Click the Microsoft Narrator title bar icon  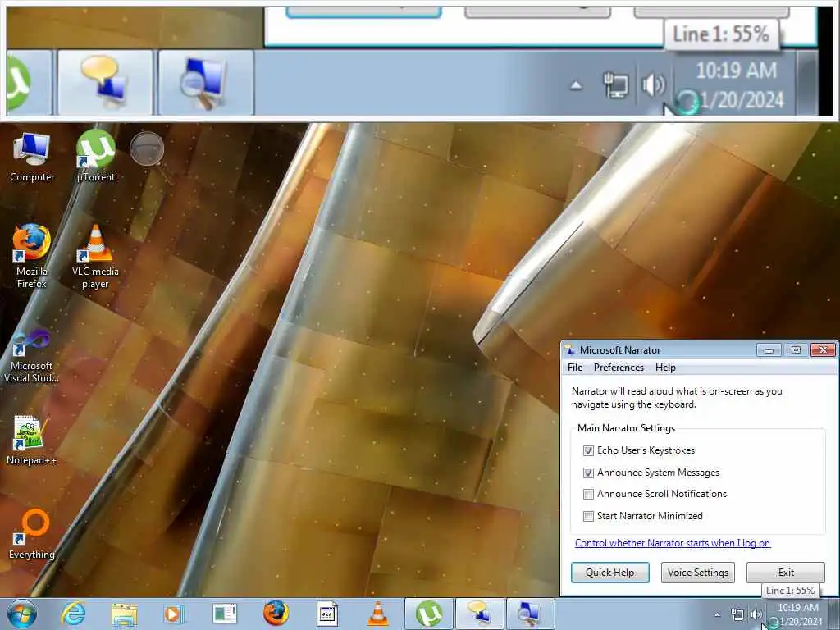(x=570, y=349)
